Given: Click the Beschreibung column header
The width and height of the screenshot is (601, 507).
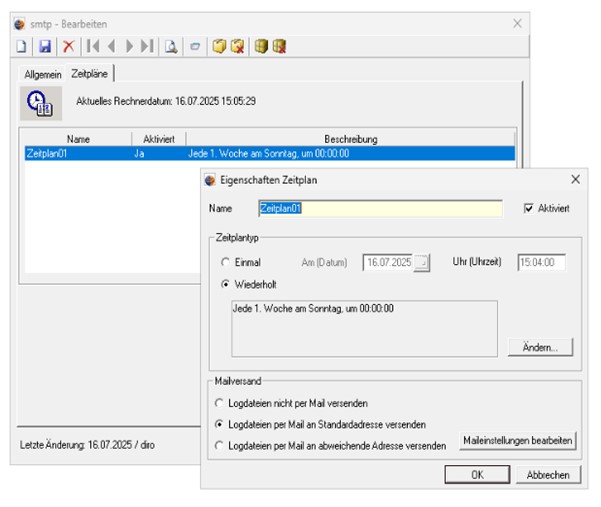Looking at the screenshot, I should tap(351, 139).
